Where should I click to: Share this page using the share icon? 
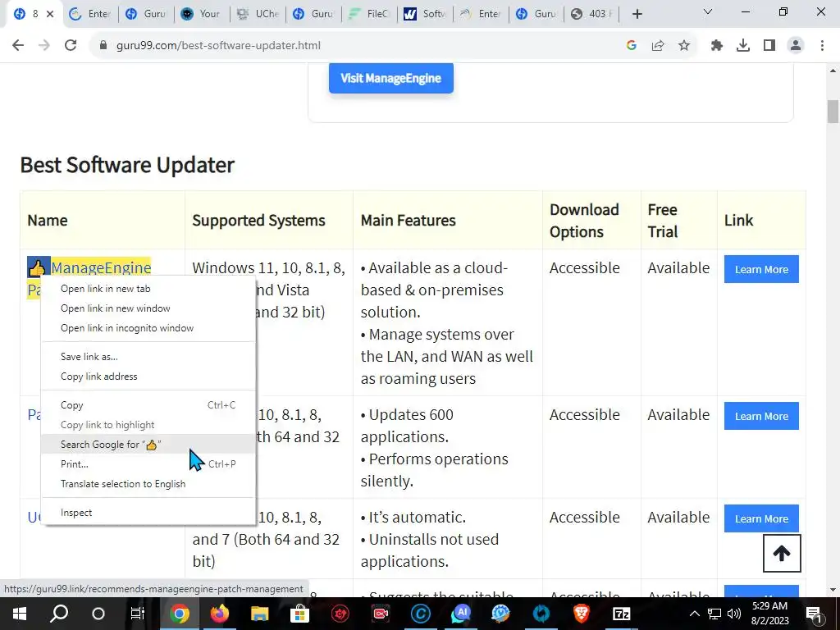658,46
